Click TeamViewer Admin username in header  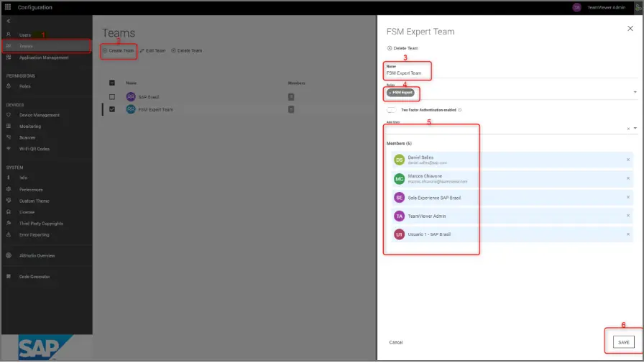(606, 7)
